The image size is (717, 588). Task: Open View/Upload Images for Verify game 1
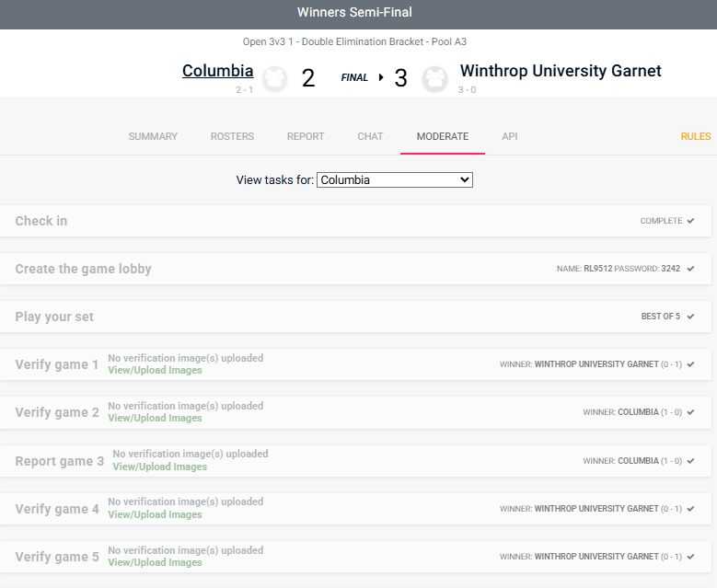pos(155,370)
